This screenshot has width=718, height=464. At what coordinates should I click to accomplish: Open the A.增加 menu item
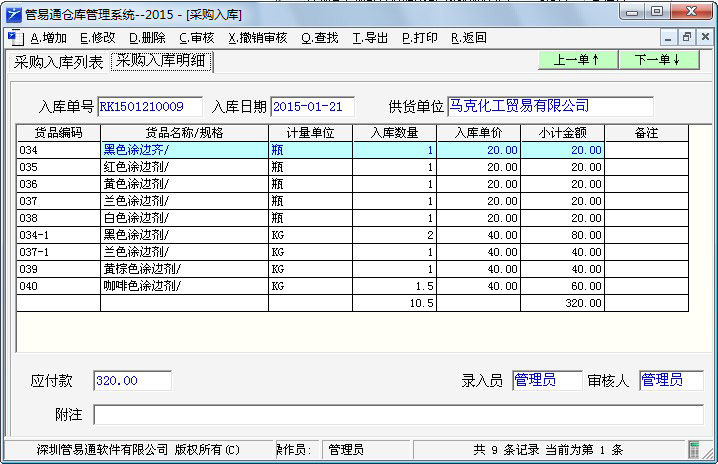49,38
